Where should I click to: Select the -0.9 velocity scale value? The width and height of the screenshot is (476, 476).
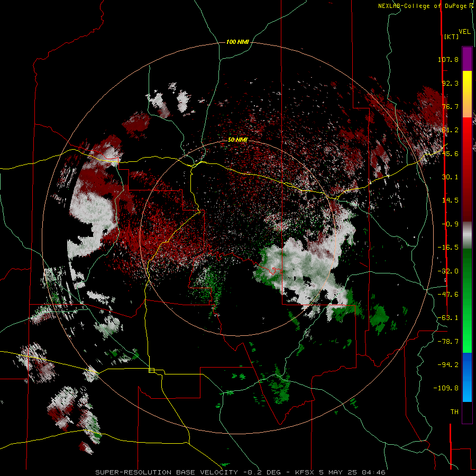pyautogui.click(x=450, y=224)
